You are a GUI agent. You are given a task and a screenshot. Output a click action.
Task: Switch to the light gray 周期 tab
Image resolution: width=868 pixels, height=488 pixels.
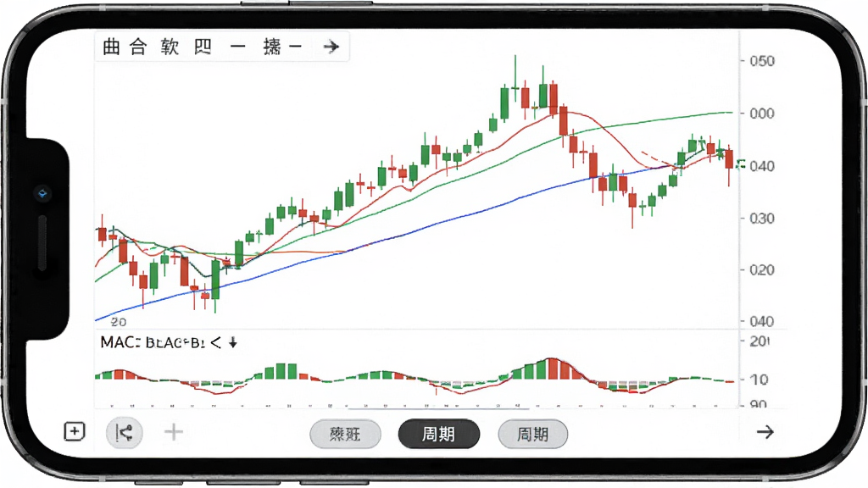pyautogui.click(x=532, y=434)
